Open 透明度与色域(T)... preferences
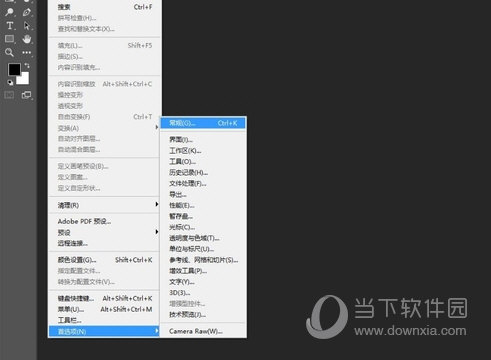 (x=203, y=238)
